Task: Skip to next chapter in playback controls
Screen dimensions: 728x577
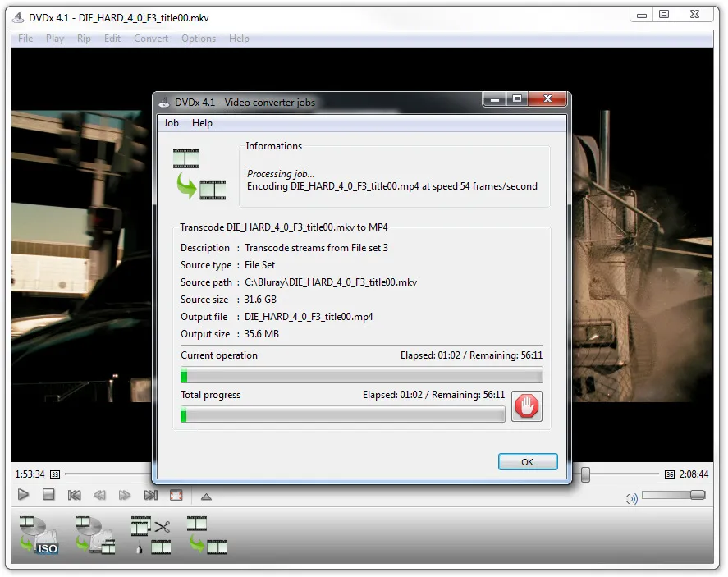Action: click(149, 494)
